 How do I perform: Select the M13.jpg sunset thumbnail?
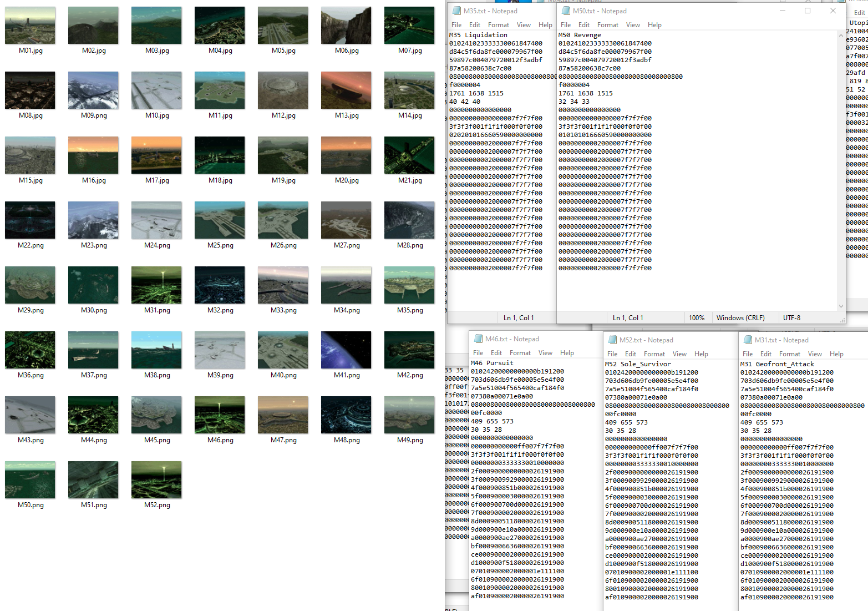346,90
